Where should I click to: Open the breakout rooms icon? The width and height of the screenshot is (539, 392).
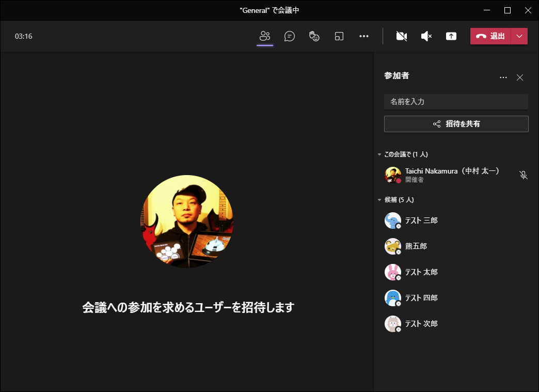click(x=339, y=36)
